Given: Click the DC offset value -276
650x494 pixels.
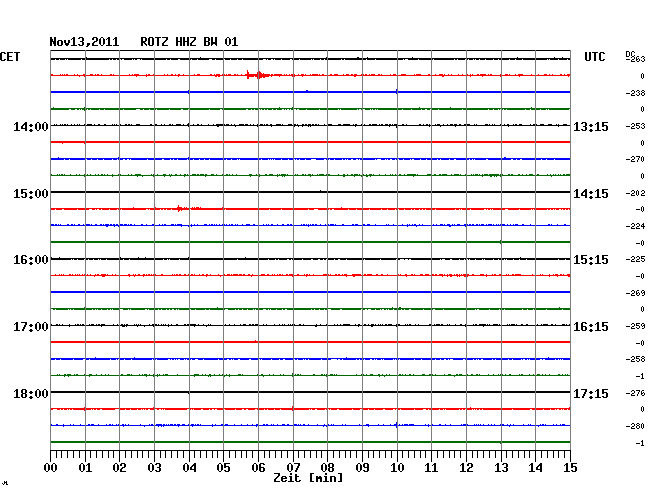Looking at the screenshot, I should [x=635, y=393].
